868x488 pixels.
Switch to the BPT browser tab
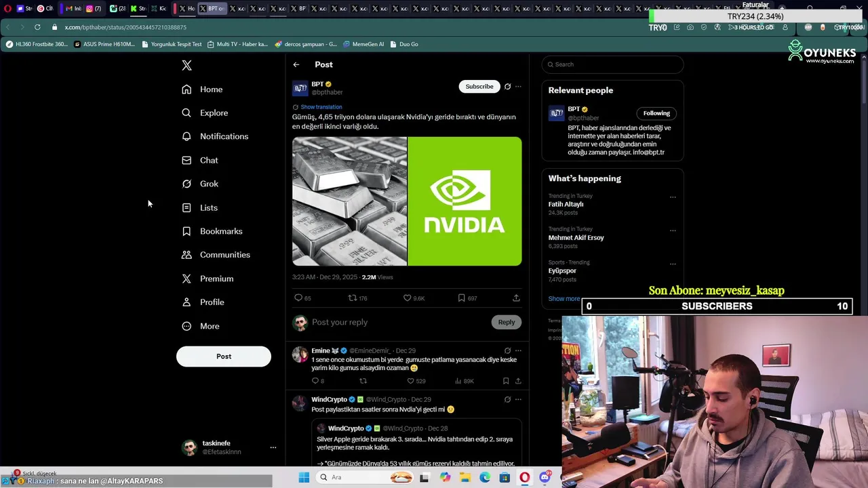click(x=212, y=9)
